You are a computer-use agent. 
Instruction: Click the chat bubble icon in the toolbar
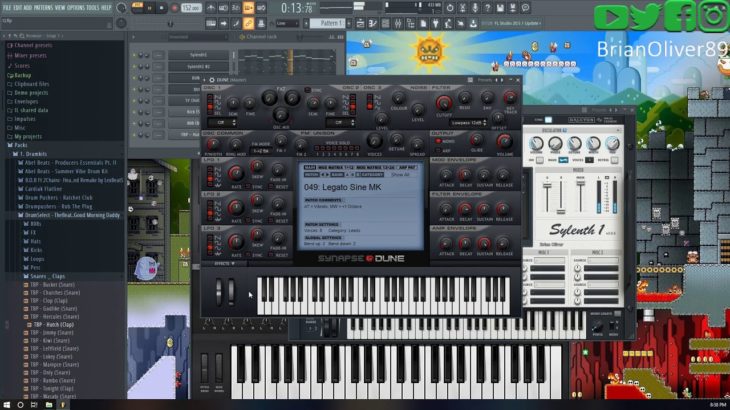click(525, 8)
